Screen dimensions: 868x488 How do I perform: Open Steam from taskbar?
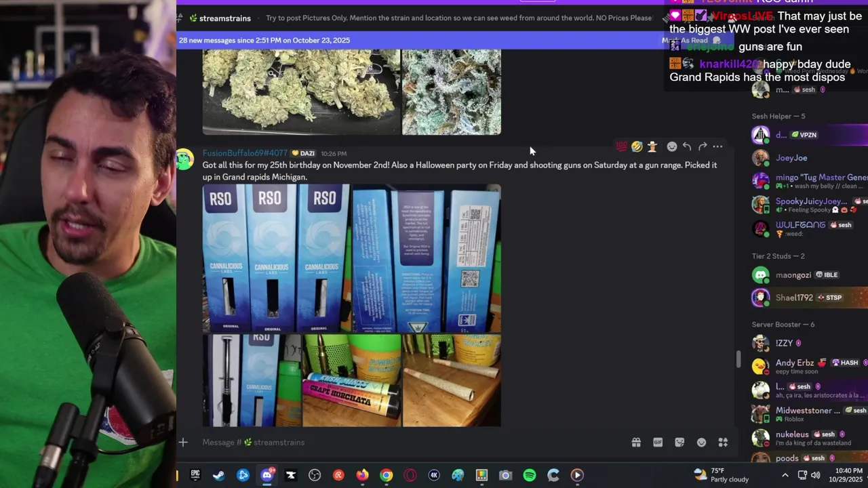pyautogui.click(x=219, y=475)
